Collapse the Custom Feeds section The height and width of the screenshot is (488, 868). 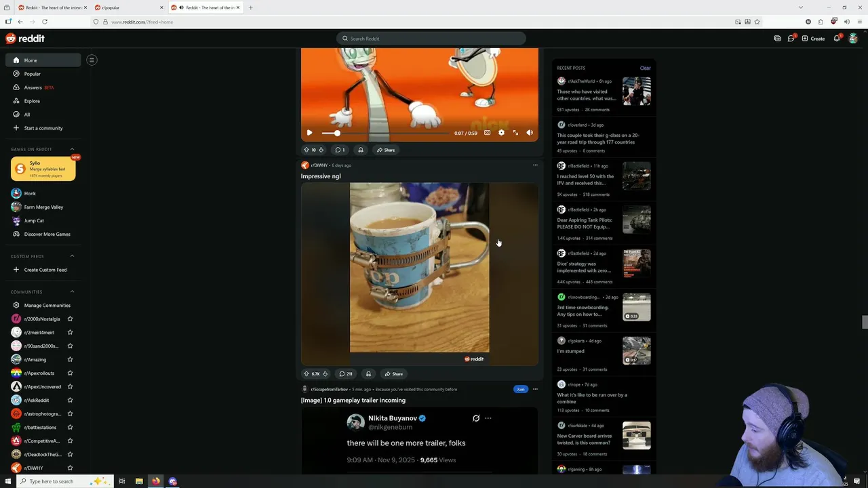[73, 256]
